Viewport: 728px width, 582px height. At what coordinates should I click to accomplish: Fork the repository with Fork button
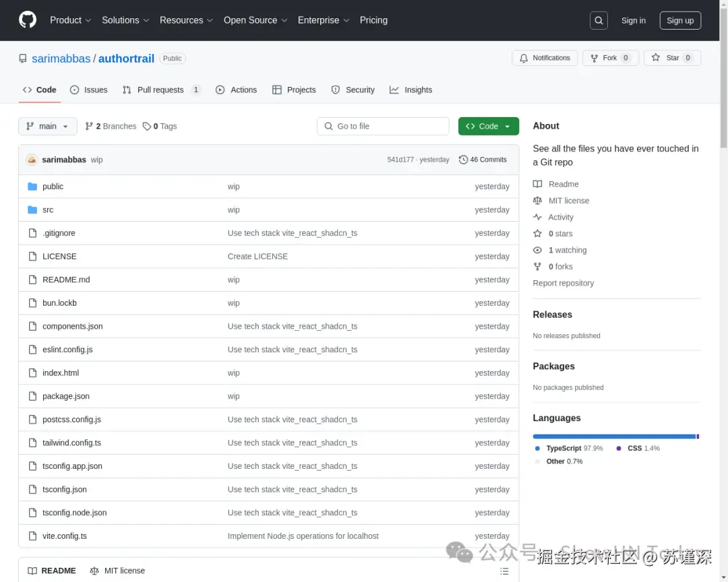tap(611, 58)
